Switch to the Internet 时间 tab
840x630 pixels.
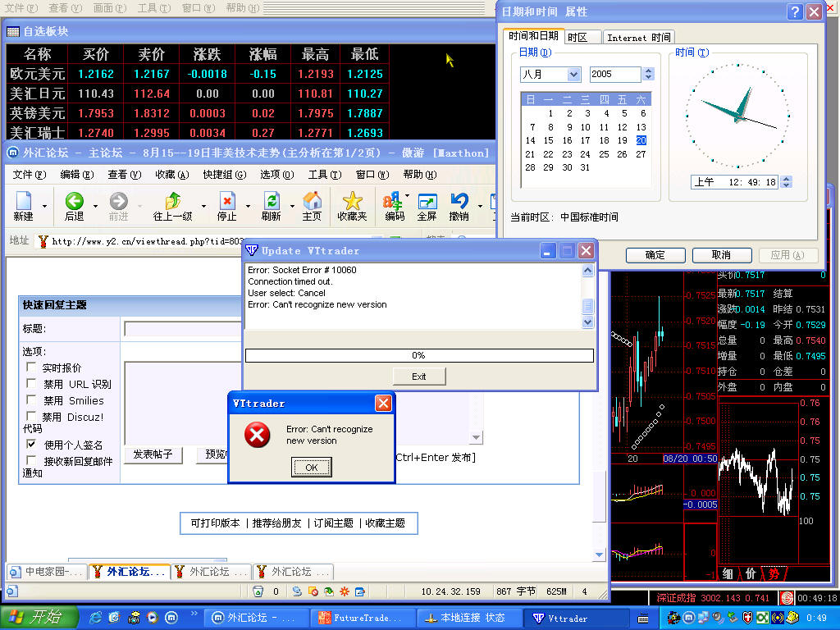[x=638, y=38]
